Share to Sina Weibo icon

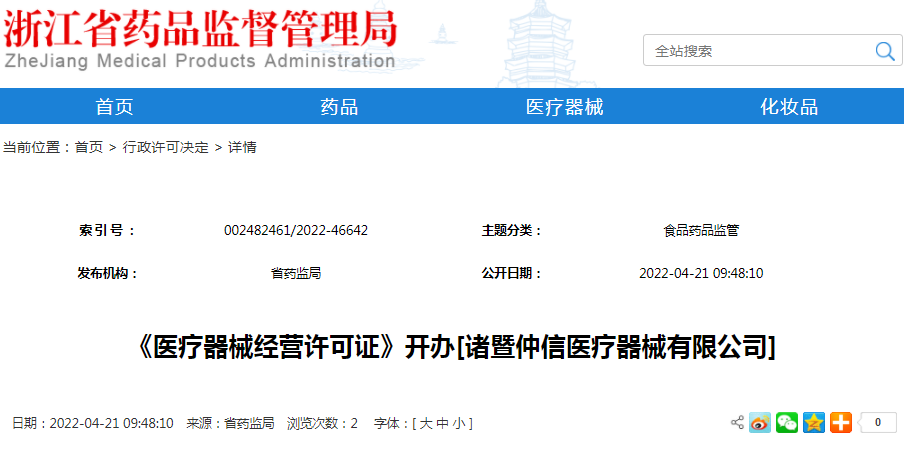760,423
